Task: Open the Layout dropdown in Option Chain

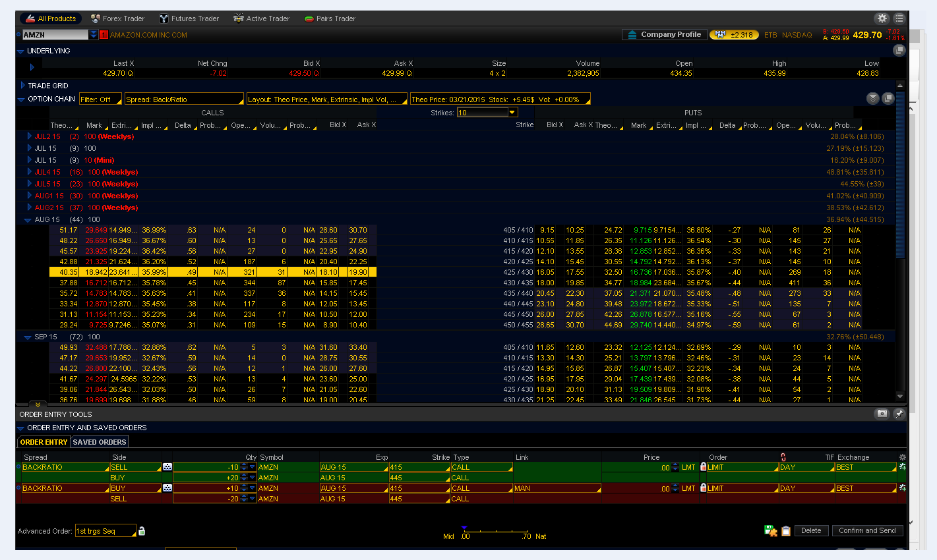Action: [326, 99]
